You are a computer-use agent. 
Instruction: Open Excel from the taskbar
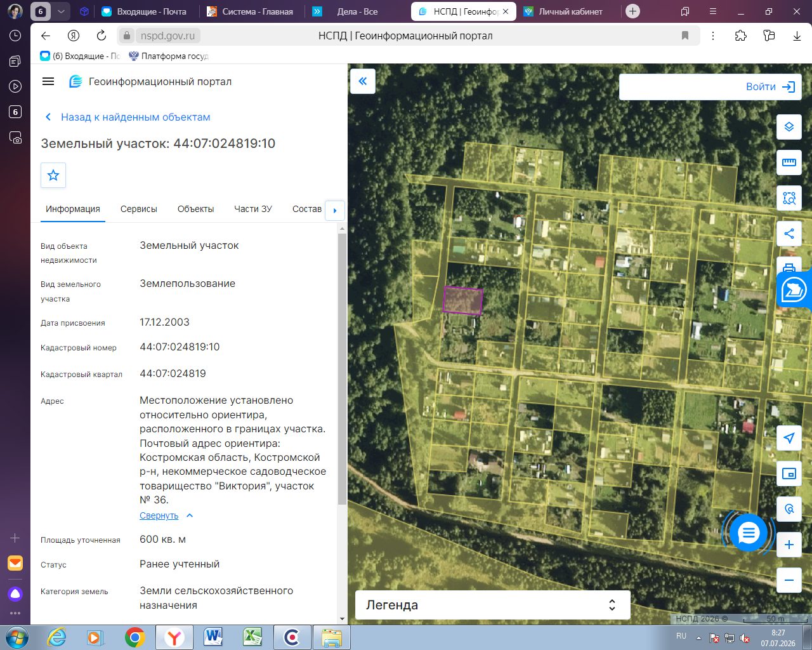252,637
